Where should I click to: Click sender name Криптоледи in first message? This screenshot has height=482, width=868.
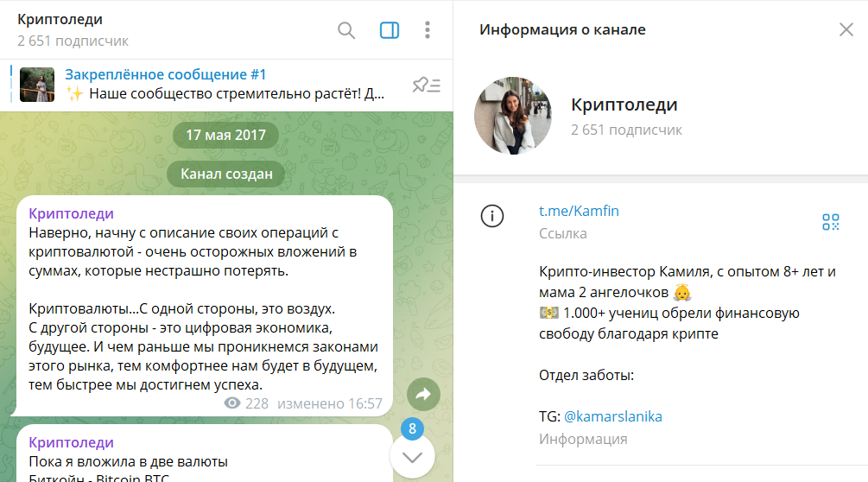coord(71,213)
